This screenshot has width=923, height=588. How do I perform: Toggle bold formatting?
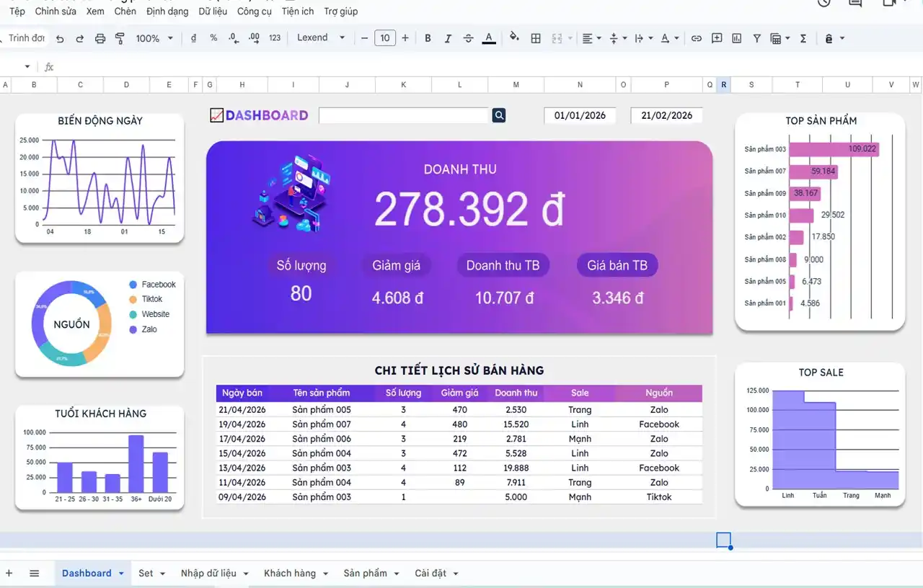[428, 38]
